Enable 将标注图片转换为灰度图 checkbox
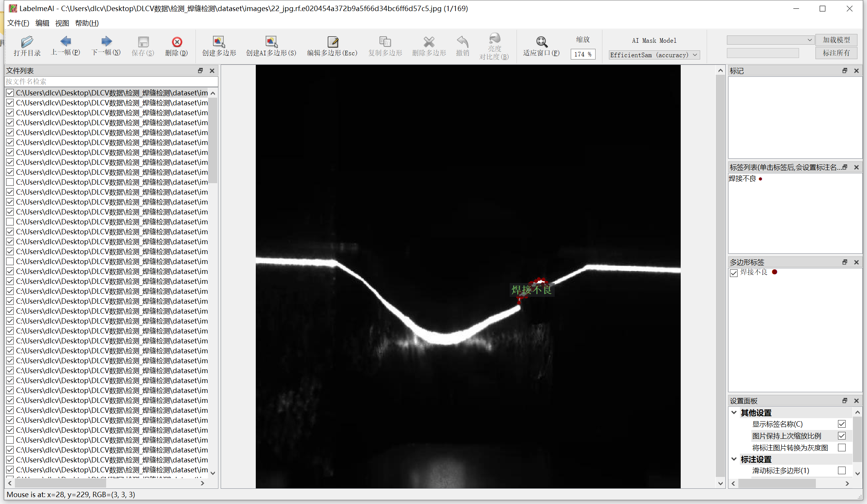867x504 pixels. pos(842,448)
